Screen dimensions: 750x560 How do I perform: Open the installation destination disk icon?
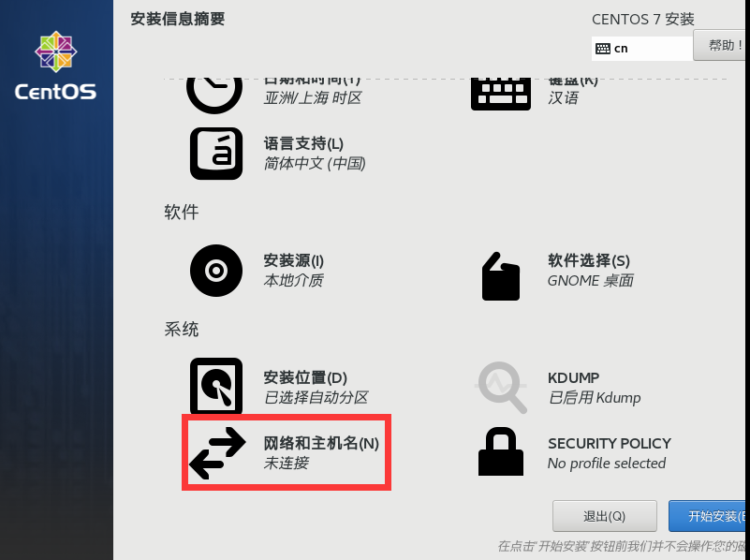216,386
